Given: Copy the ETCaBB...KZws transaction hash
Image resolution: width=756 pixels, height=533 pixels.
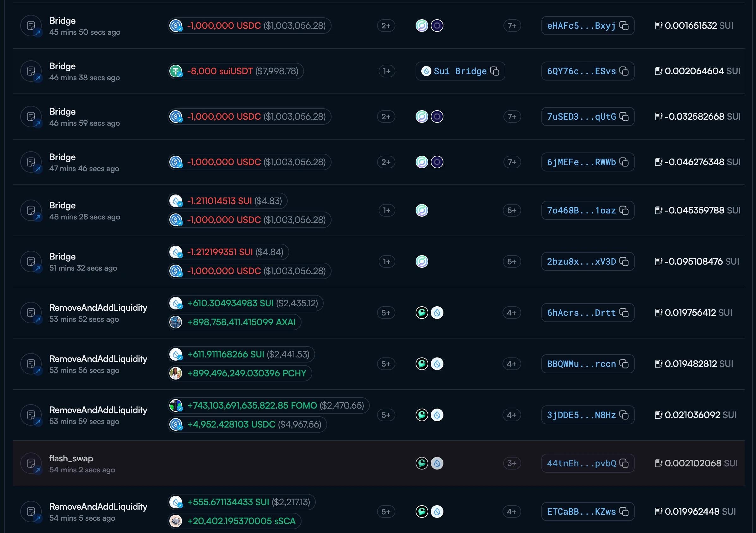Looking at the screenshot, I should (624, 512).
